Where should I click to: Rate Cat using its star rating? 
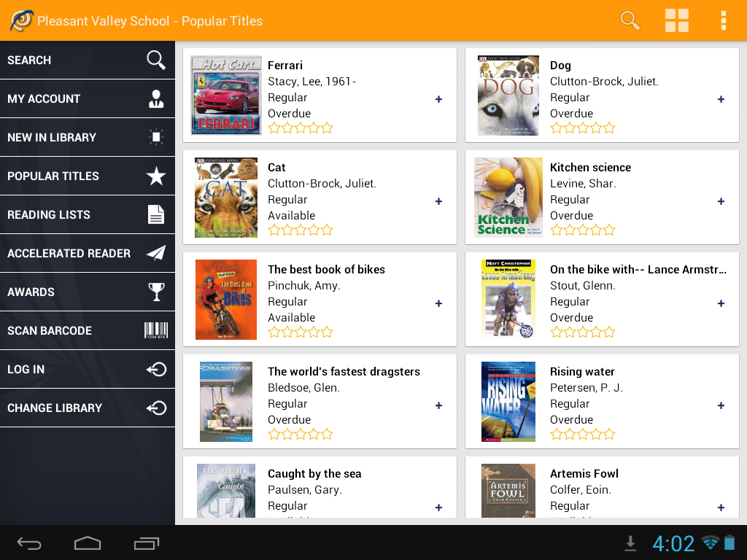point(300,230)
